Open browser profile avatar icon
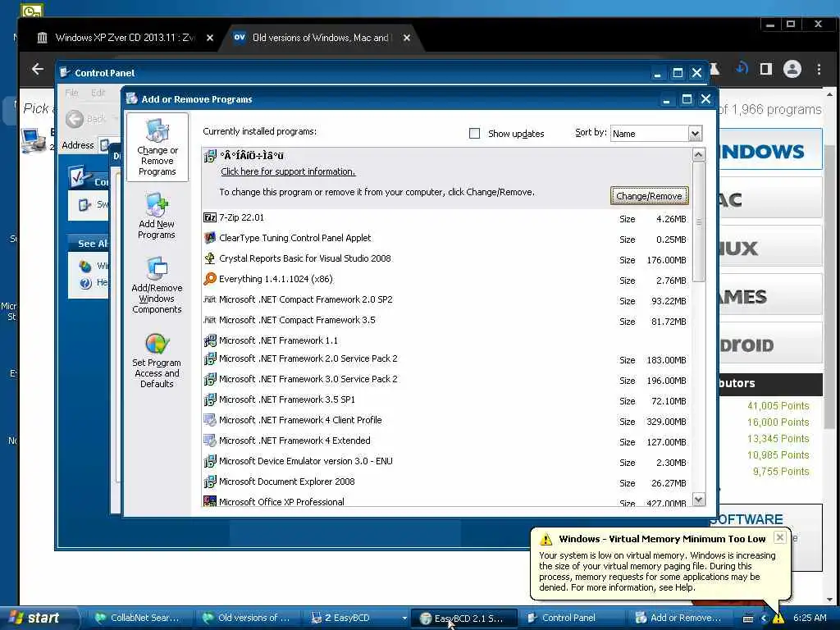This screenshot has height=630, width=840. (792, 69)
